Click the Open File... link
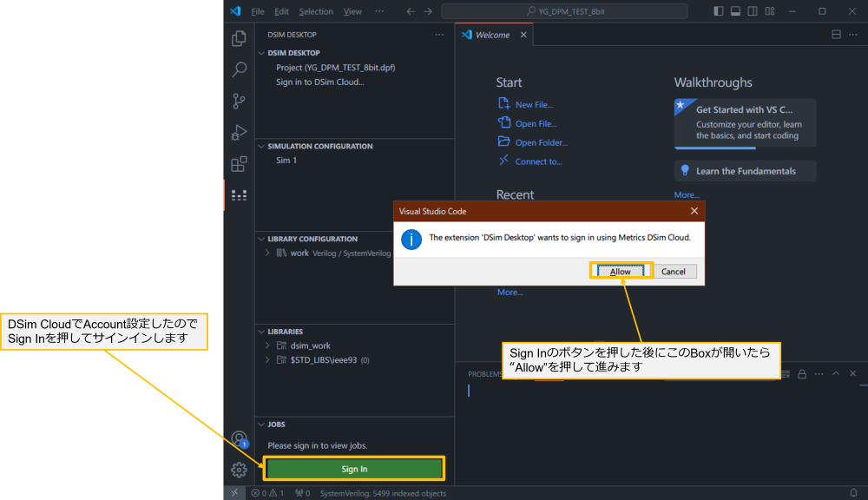Screen dimensions: 868x500 pyautogui.click(x=536, y=123)
